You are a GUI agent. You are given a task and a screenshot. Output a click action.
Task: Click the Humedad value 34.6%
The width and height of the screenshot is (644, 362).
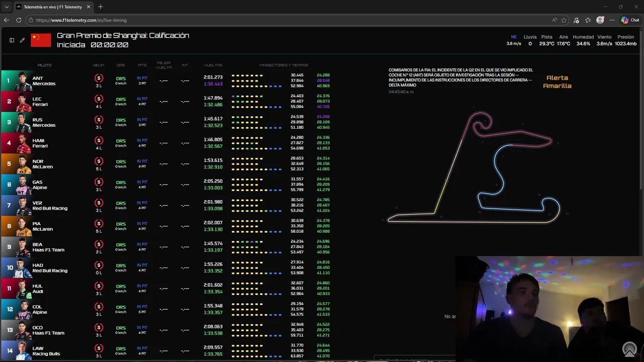[x=583, y=44]
